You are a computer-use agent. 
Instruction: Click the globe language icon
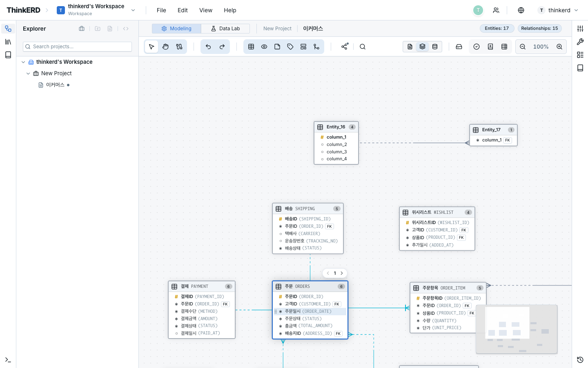(521, 10)
